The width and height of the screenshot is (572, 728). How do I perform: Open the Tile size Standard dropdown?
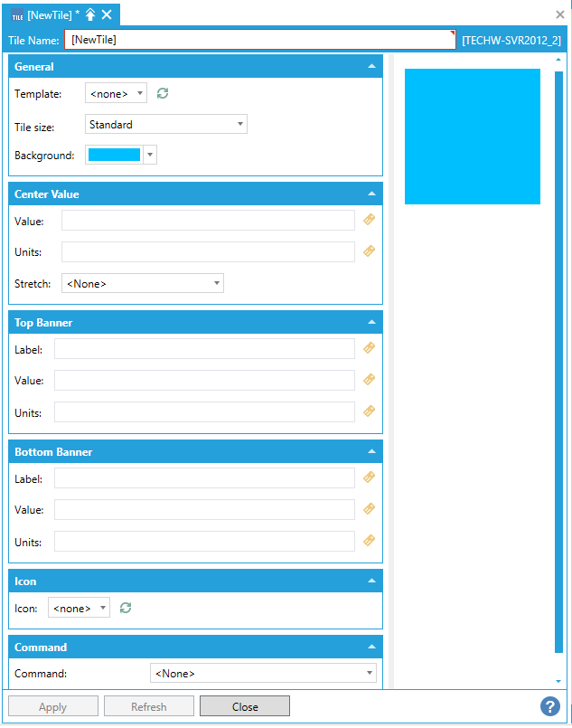pyautogui.click(x=166, y=125)
